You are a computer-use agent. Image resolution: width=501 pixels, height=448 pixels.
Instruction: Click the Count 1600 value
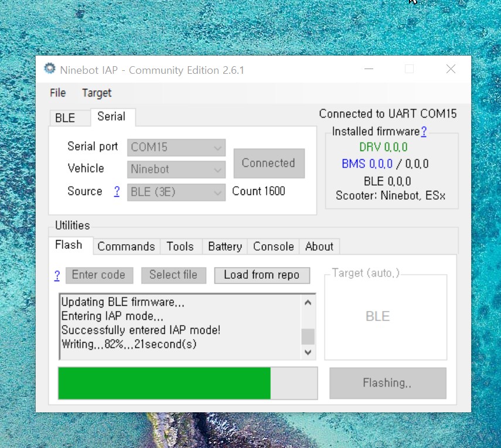(x=258, y=191)
